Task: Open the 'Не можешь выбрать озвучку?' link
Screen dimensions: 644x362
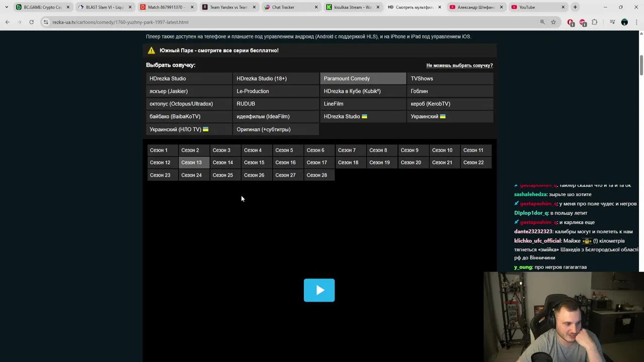Action: [x=459, y=65]
